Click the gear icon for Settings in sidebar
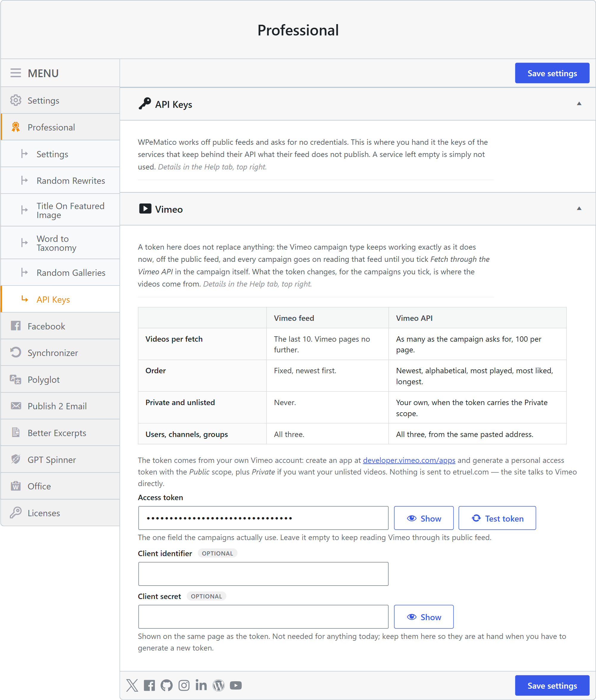Image resolution: width=596 pixels, height=700 pixels. (x=15, y=100)
